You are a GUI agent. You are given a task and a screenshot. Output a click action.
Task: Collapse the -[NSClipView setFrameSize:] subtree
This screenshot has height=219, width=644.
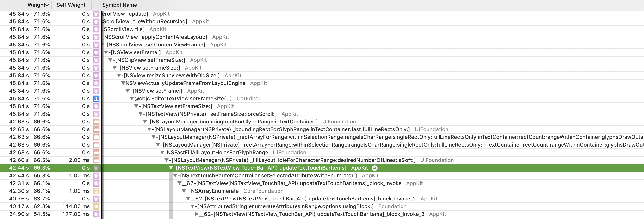pos(110,60)
